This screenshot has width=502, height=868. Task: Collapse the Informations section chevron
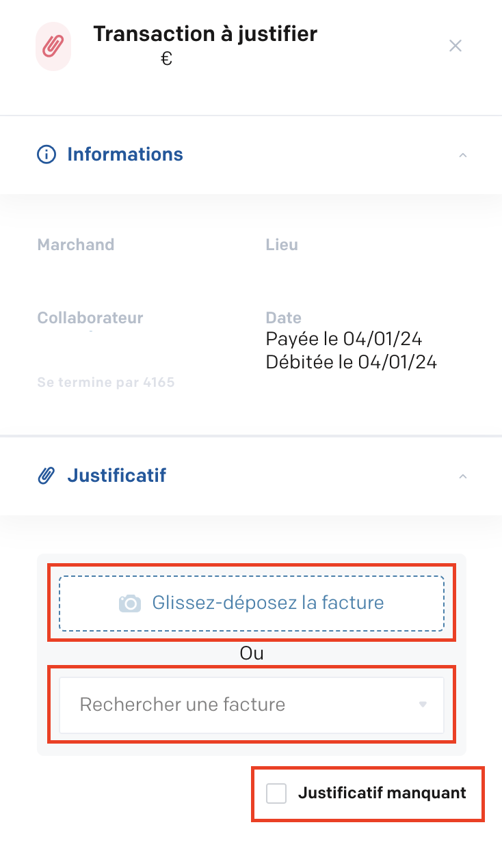(463, 155)
